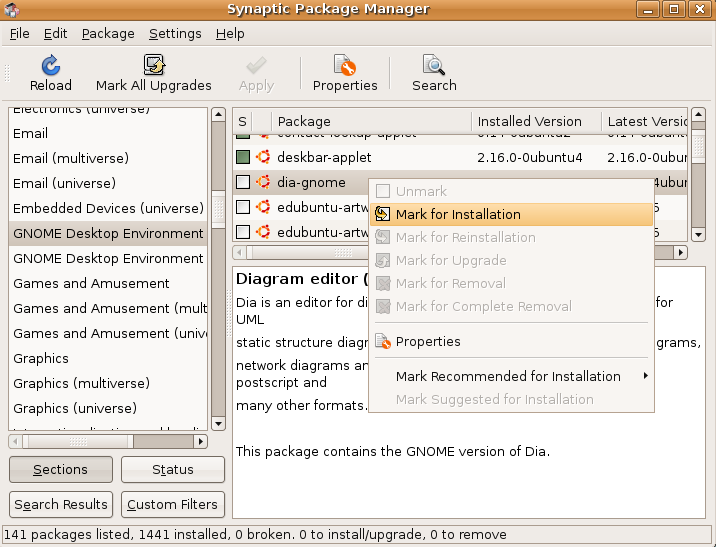Maximize the Synaptic window

[x=674, y=9]
